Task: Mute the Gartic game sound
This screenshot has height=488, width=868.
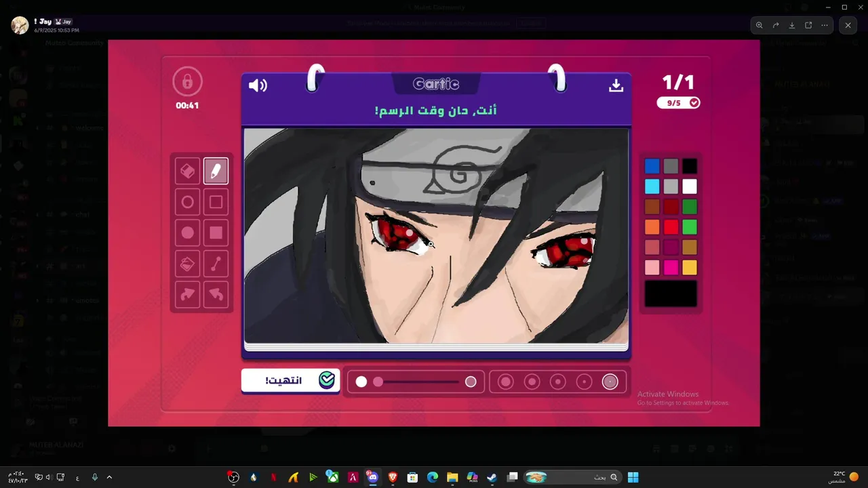Action: point(258,85)
